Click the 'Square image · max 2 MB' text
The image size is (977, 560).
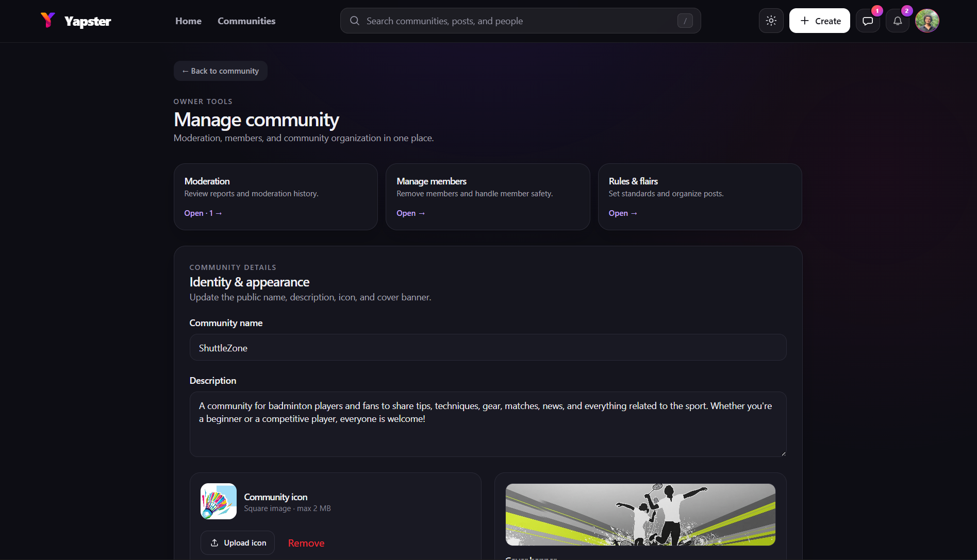pyautogui.click(x=288, y=508)
